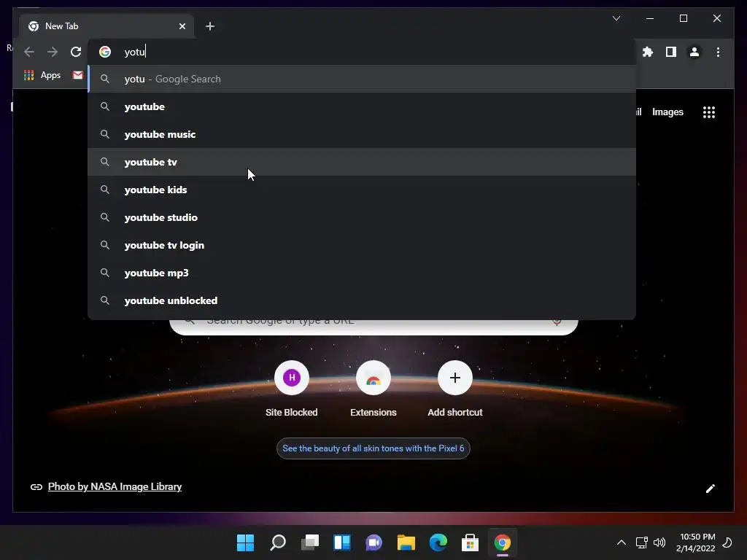Open the clock showing 10:50 PM
Viewport: 747px width, 560px height.
point(695,542)
